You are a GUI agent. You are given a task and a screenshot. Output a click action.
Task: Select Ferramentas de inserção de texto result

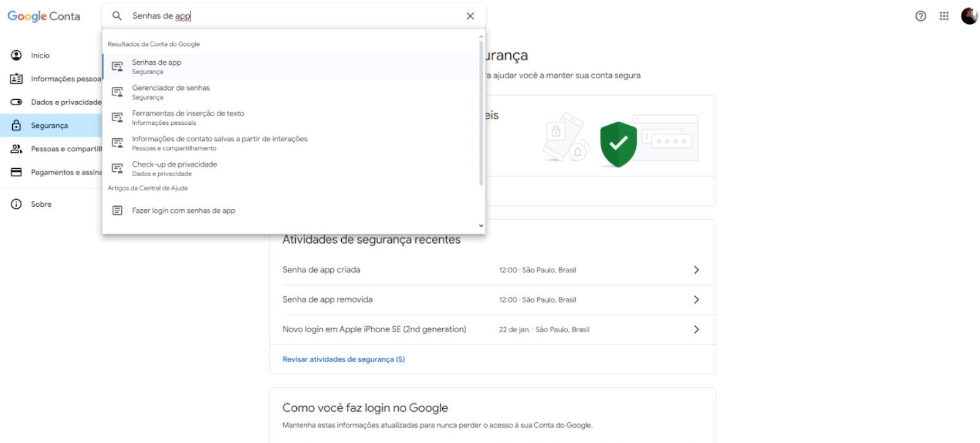(x=290, y=117)
